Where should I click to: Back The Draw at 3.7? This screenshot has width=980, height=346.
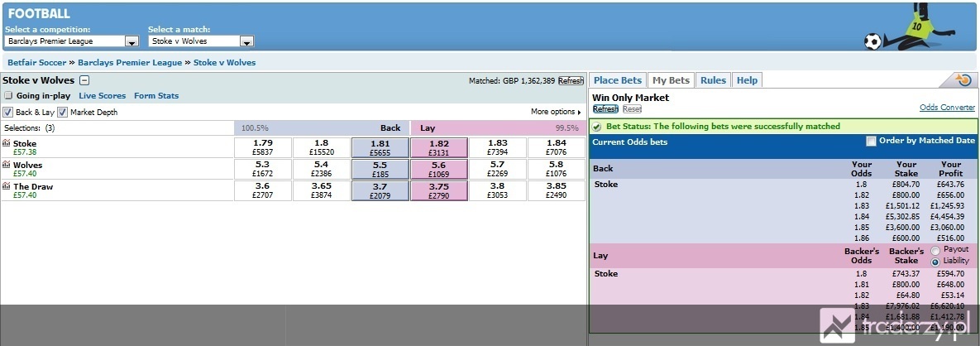click(380, 191)
